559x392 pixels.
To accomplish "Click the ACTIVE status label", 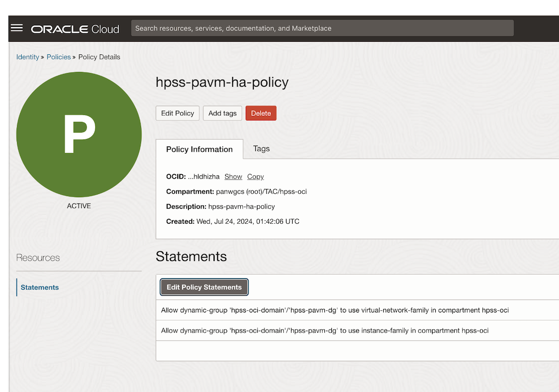I will pos(79,206).
